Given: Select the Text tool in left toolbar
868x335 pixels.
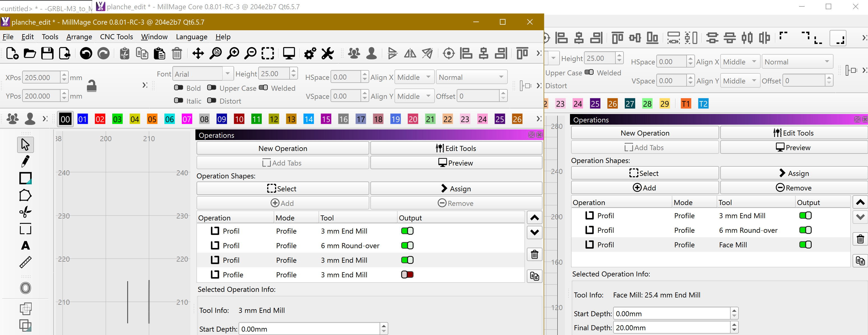Looking at the screenshot, I should pos(25,245).
